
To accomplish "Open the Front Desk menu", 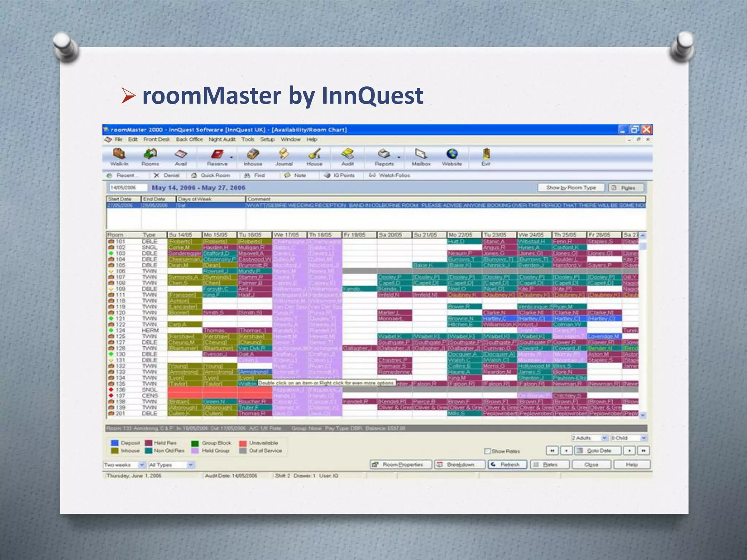I will click(156, 139).
